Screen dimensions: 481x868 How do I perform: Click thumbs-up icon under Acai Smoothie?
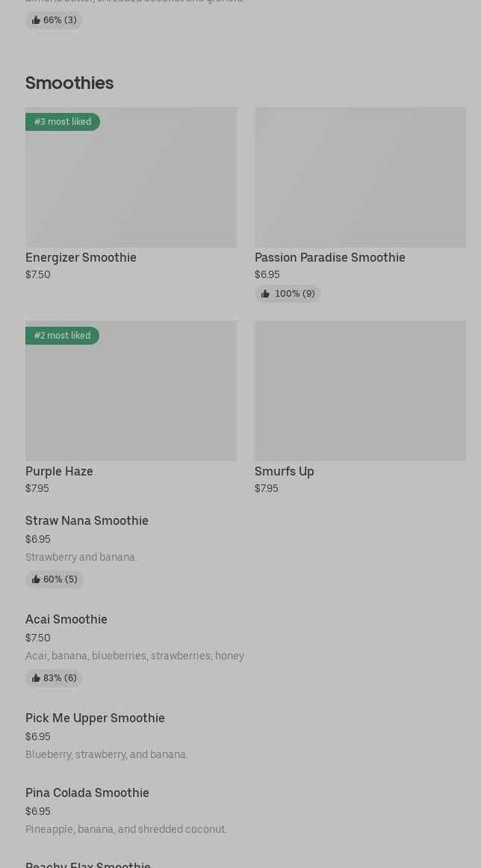point(36,678)
